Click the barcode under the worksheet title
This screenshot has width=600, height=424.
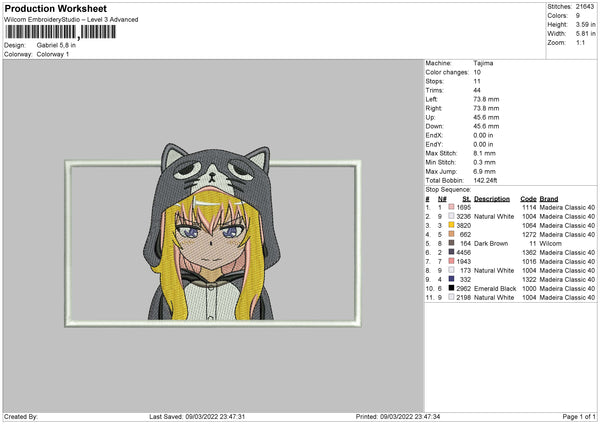pos(60,32)
